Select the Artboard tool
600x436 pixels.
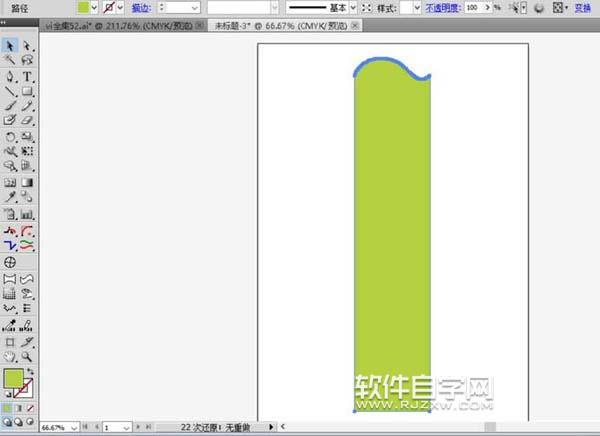point(10,342)
